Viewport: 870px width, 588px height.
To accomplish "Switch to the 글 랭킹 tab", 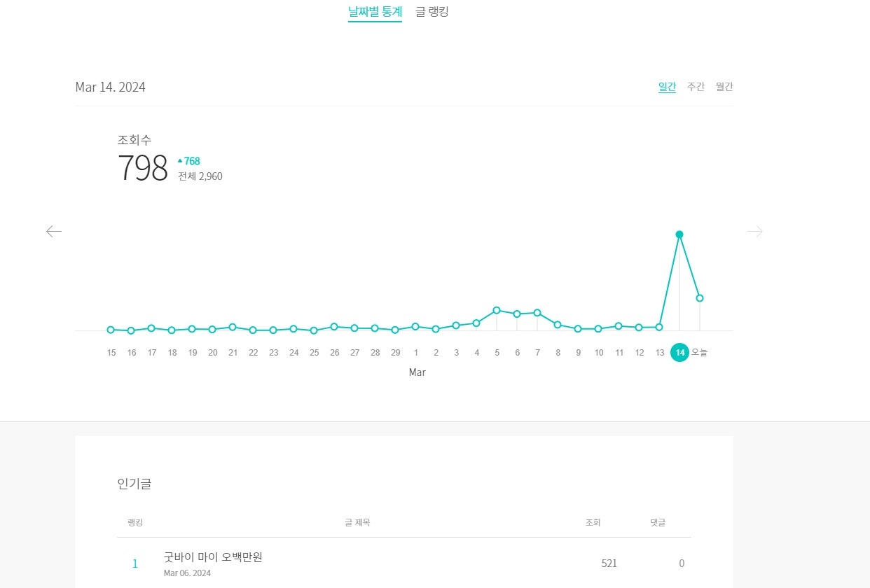I will point(431,11).
